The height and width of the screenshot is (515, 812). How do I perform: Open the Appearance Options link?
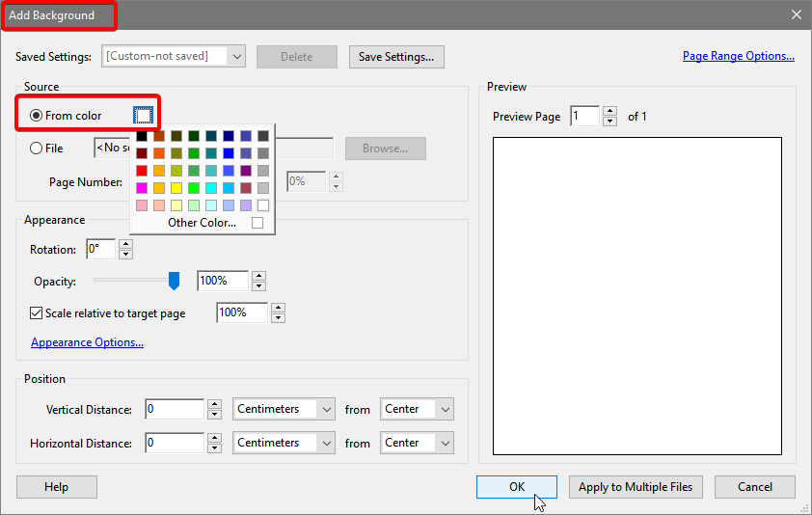coord(87,342)
